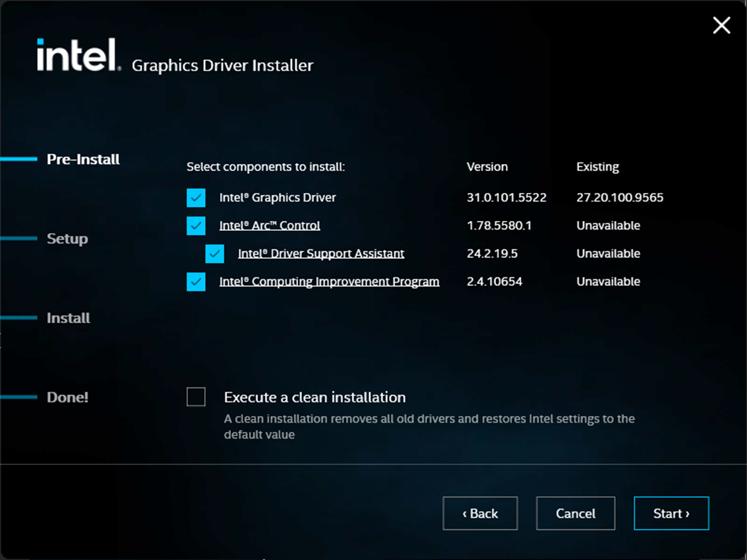Open the Intel Arc Control link
Viewport: 747px width, 560px height.
(270, 226)
